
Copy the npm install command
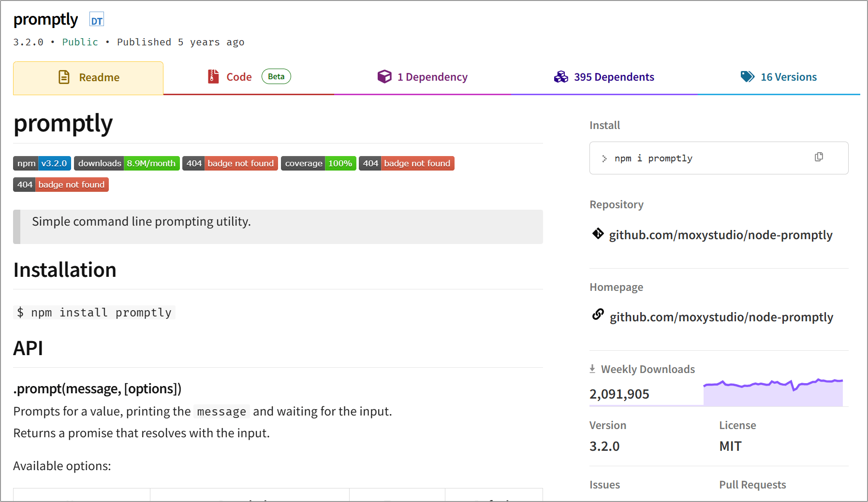click(819, 157)
